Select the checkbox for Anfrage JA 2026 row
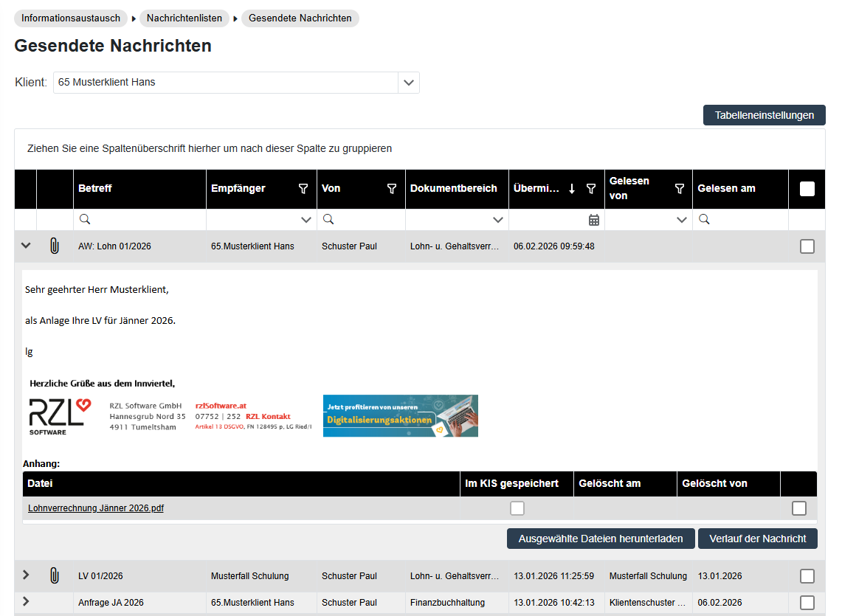Image resolution: width=842 pixels, height=616 pixels. 807,603
